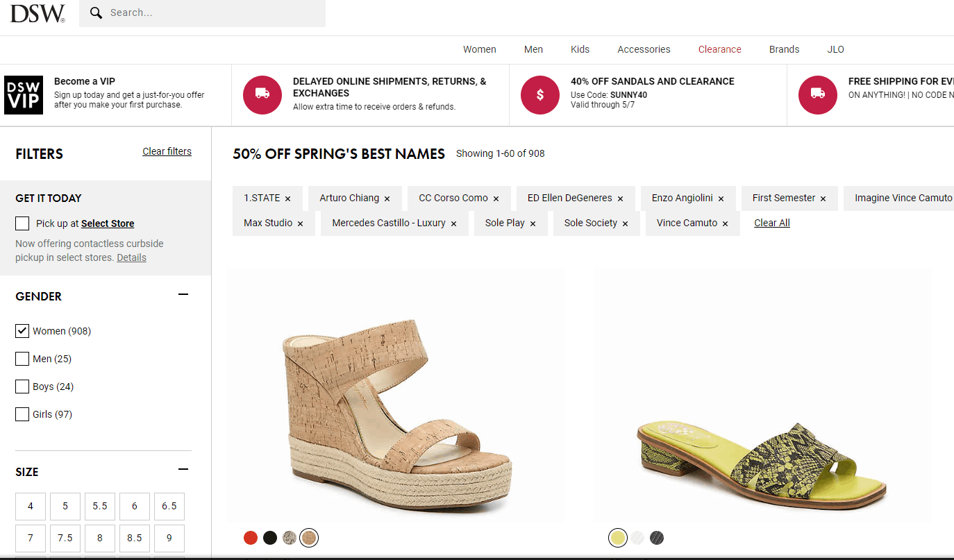Select the black swatch for the wedge
This screenshot has width=954, height=560.
(270, 538)
